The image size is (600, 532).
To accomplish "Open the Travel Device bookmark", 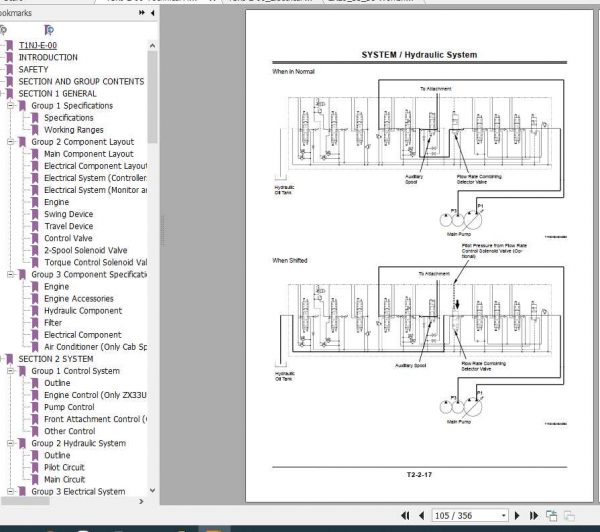I will (x=68, y=226).
